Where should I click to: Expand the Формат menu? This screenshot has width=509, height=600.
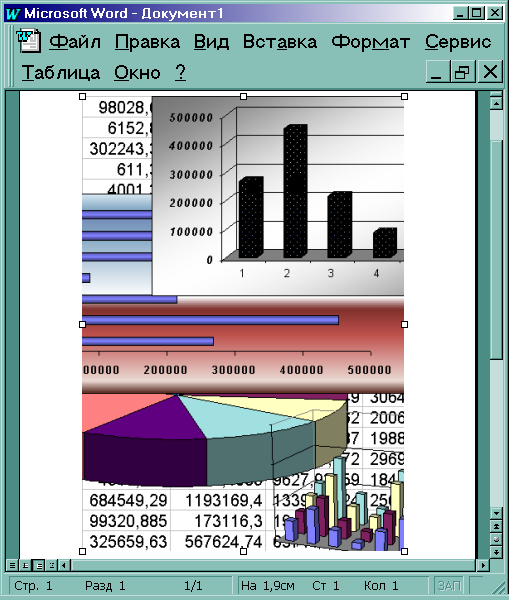pyautogui.click(x=370, y=41)
